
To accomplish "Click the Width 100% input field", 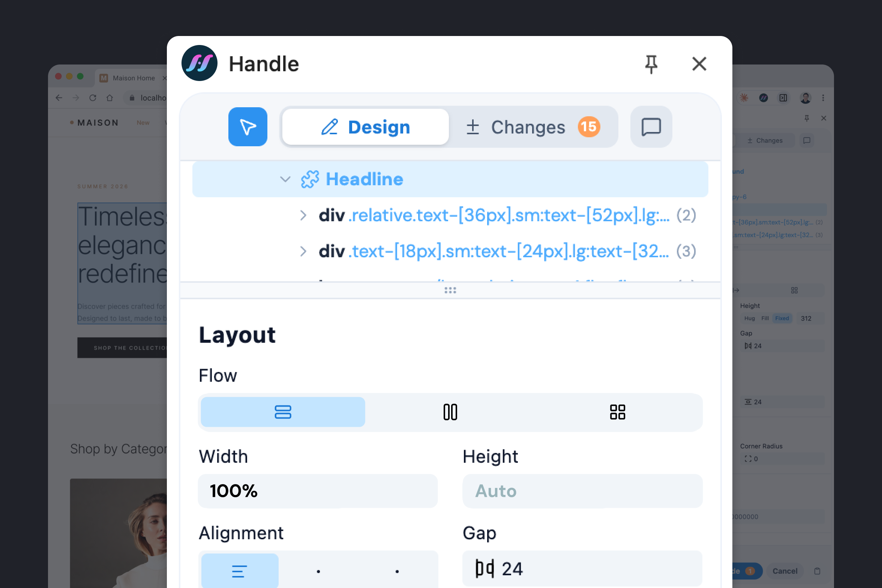I will click(x=318, y=491).
